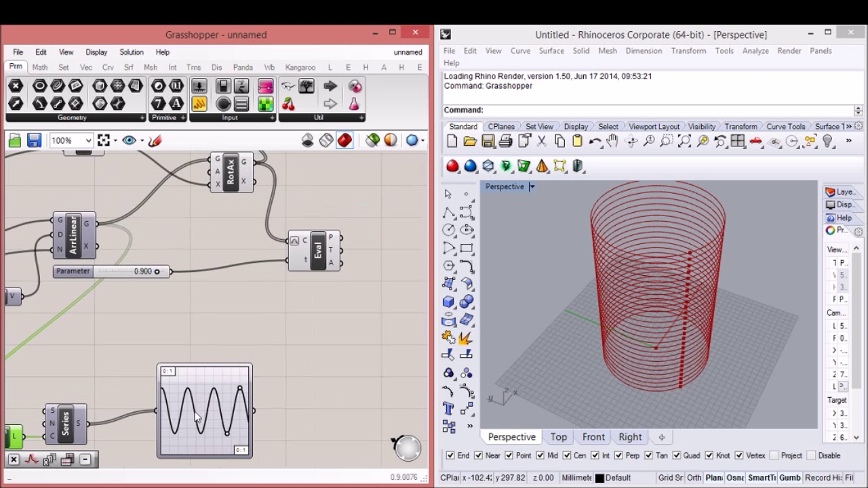This screenshot has height=488, width=868.
Task: Pick the Circle parameter icon in Geometry
Action: click(x=39, y=86)
